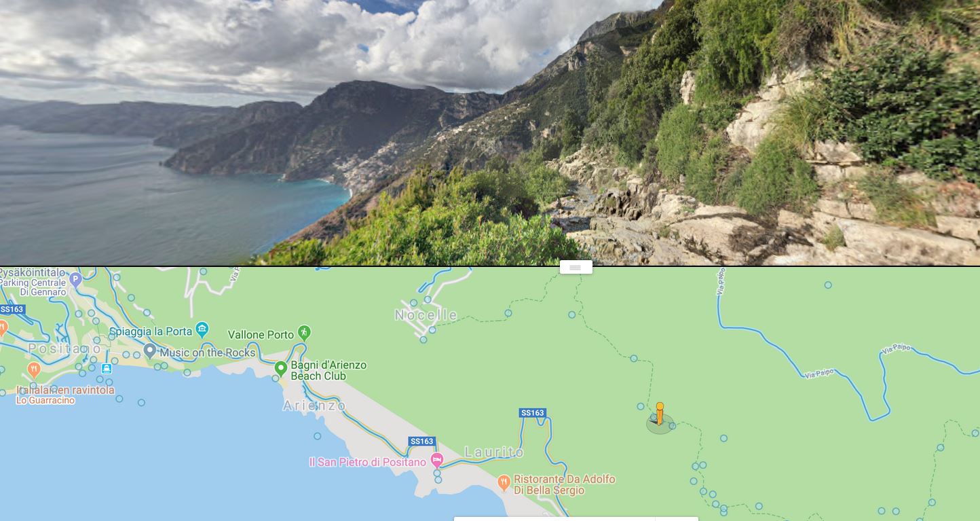This screenshot has width=980, height=521.
Task: Click the Arienzo place label
Action: 314,406
